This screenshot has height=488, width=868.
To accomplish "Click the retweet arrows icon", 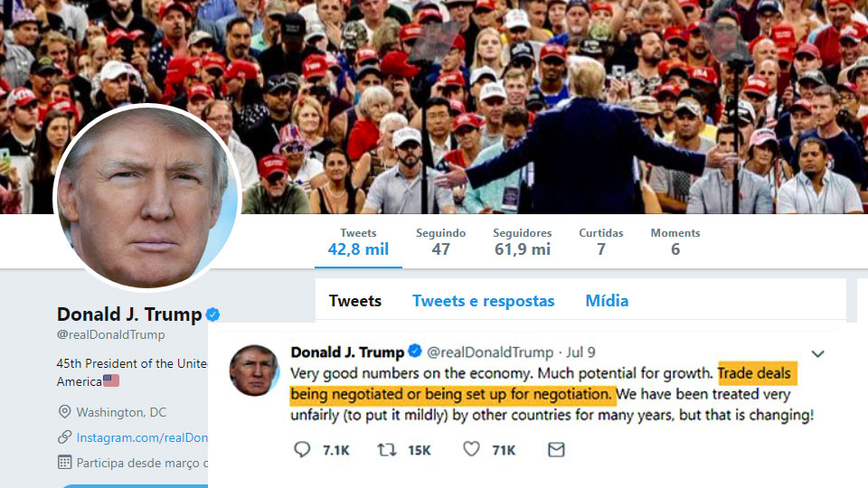I will (x=387, y=449).
